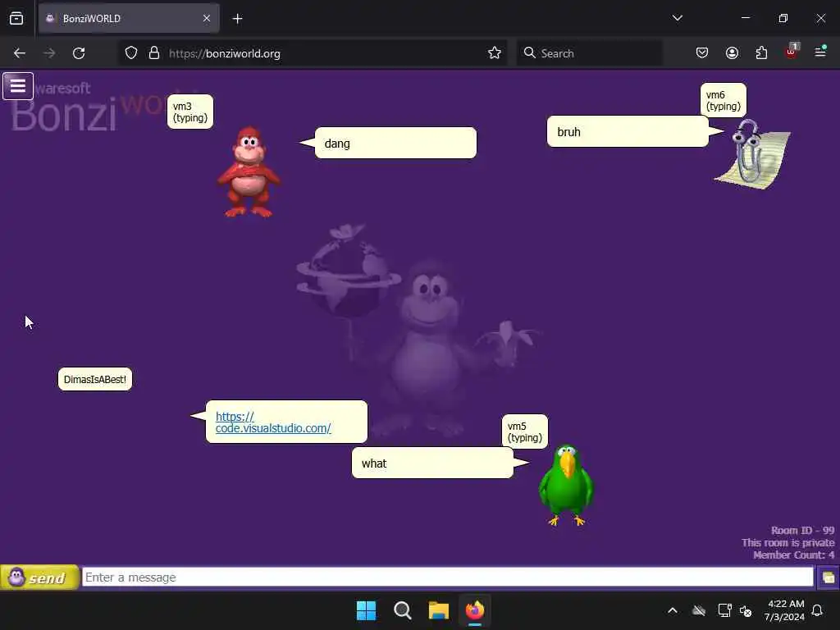This screenshot has height=630, width=840.
Task: Click the purple send button
Action: pyautogui.click(x=40, y=577)
